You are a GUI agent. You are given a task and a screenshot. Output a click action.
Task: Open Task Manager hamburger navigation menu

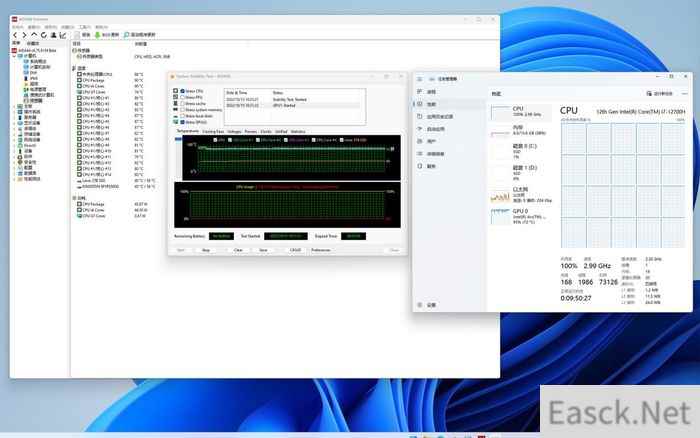pyautogui.click(x=420, y=79)
